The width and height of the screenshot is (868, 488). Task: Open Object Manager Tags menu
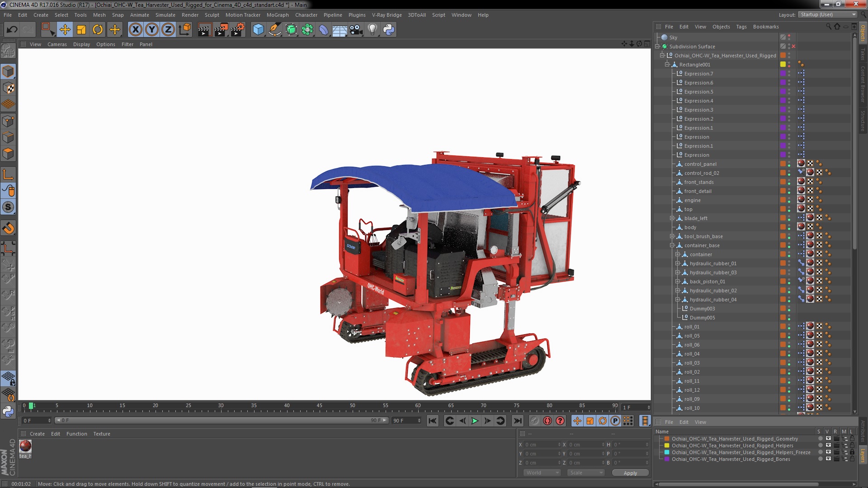pos(741,27)
